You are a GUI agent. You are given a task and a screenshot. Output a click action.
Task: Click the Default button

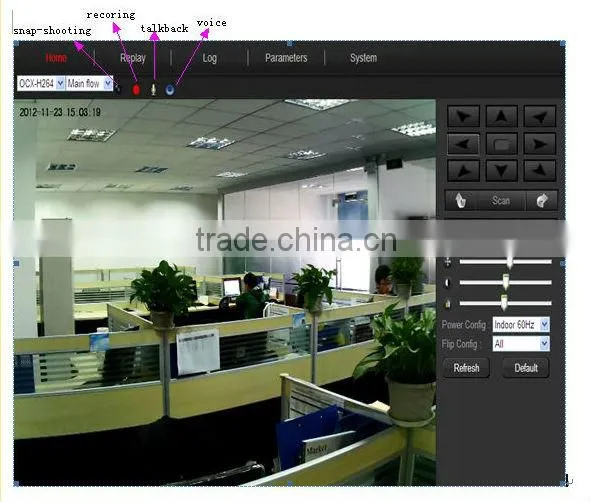pos(526,367)
